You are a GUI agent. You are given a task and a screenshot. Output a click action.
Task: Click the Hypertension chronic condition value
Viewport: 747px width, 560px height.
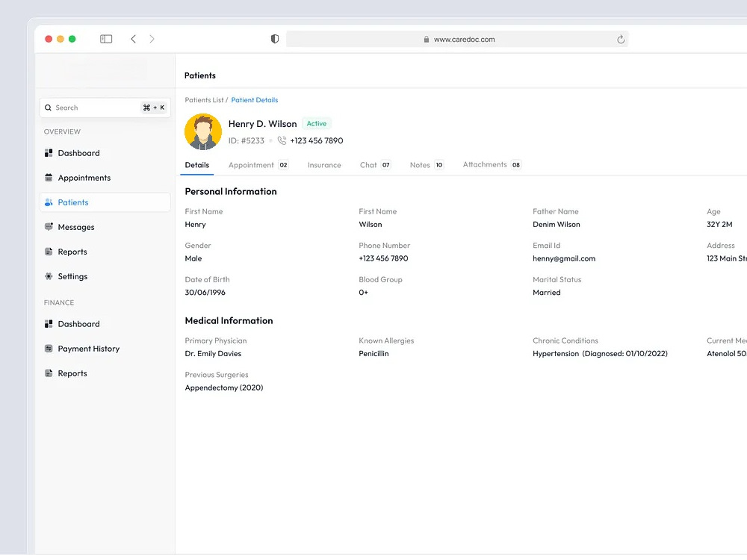[600, 353]
